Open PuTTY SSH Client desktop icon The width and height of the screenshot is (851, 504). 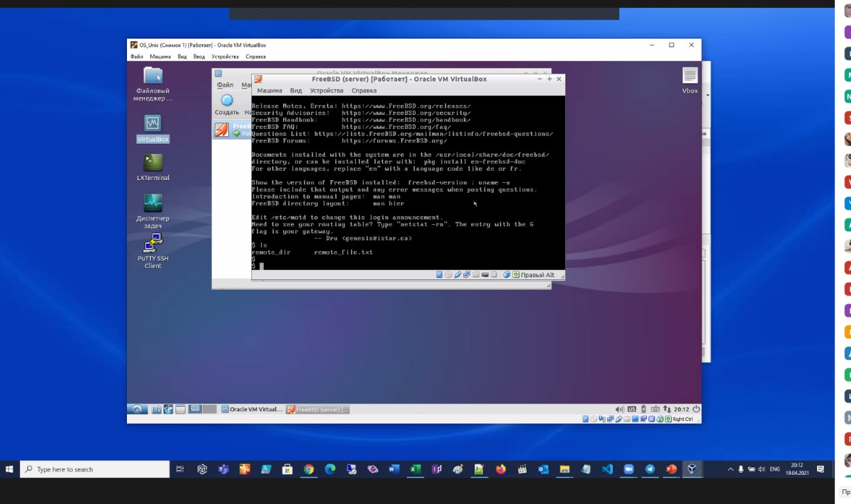point(153,251)
